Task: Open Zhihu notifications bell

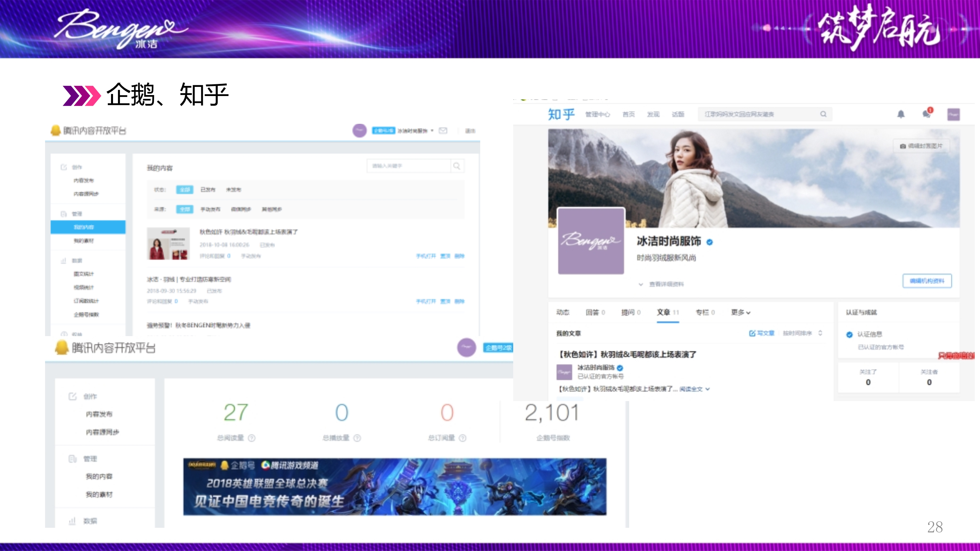Action: click(x=901, y=114)
